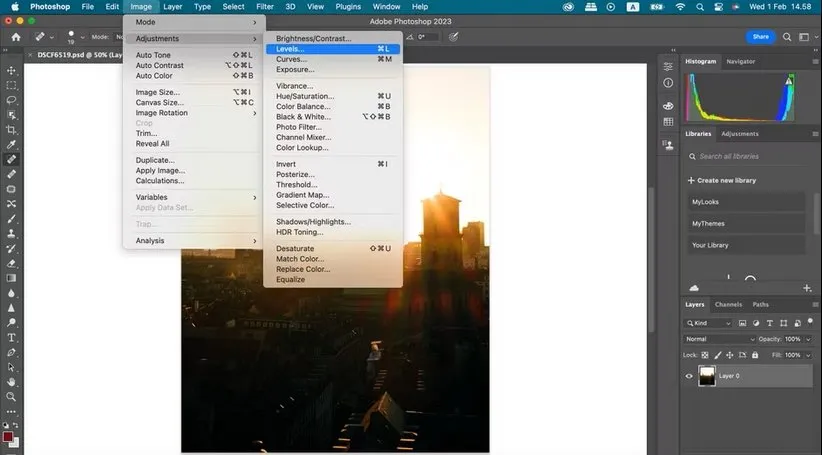Select the Lasso tool
This screenshot has width=822, height=455.
12,100
